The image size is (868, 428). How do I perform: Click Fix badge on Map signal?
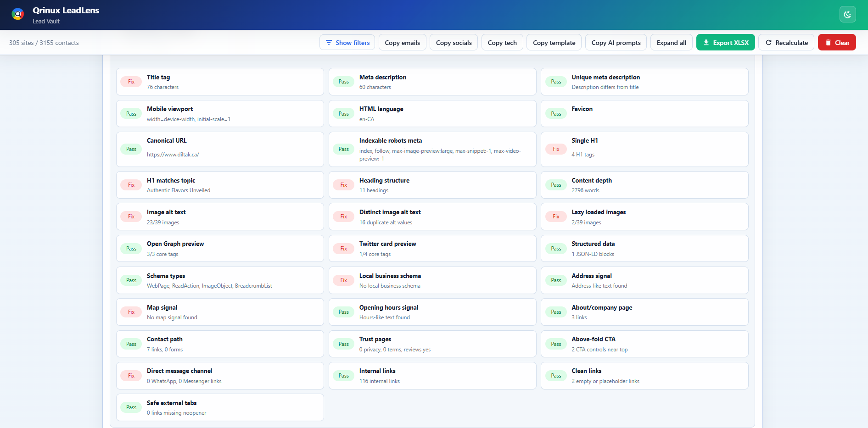(x=131, y=312)
